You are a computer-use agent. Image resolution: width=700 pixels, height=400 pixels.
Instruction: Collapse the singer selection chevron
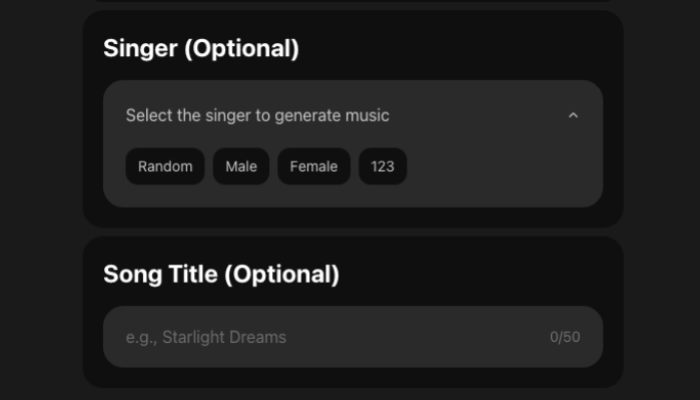573,116
